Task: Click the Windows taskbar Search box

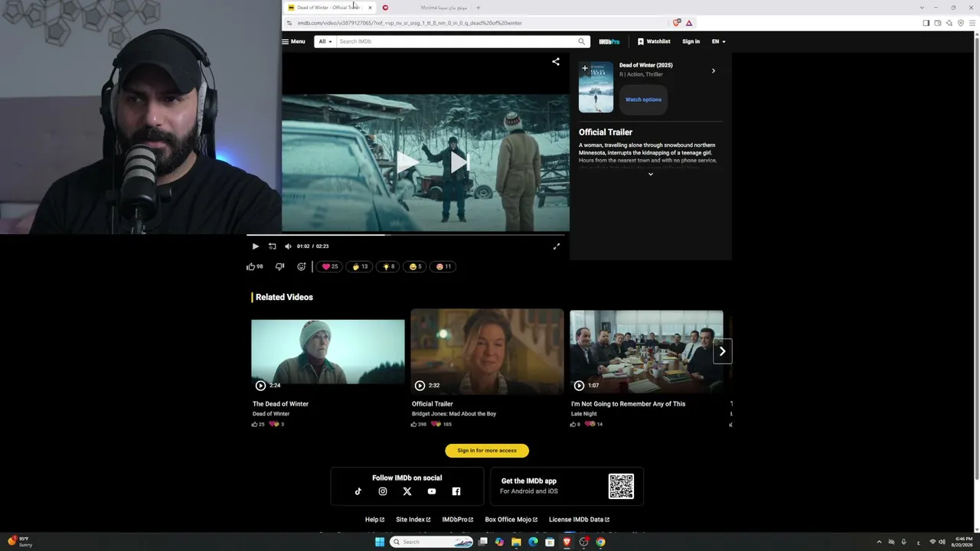Action: (433, 542)
